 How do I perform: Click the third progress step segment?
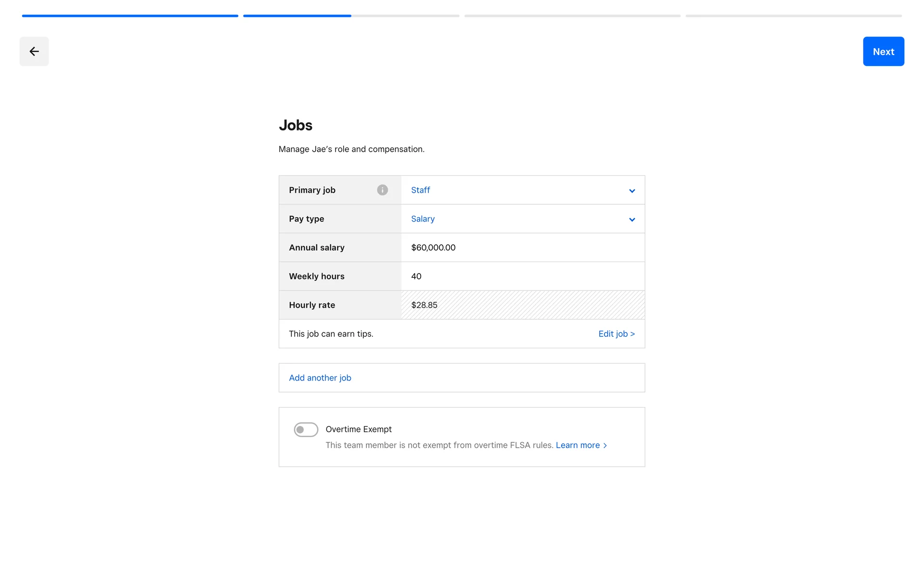pos(572,16)
